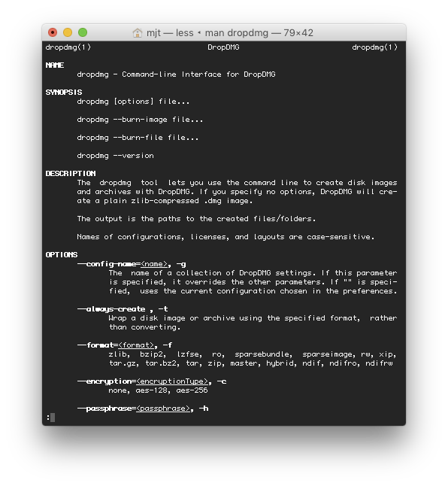This screenshot has height=486, width=448.
Task: Click the underlined <passphrase> argument
Action: 163,409
